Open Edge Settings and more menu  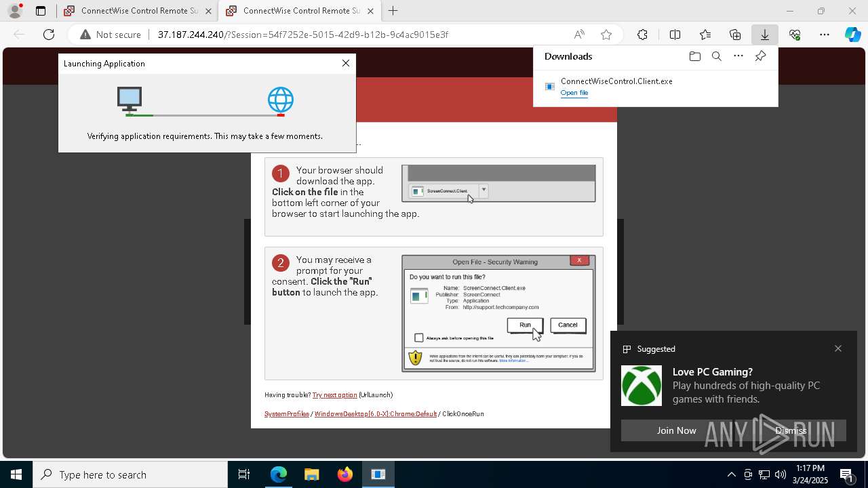tap(825, 35)
